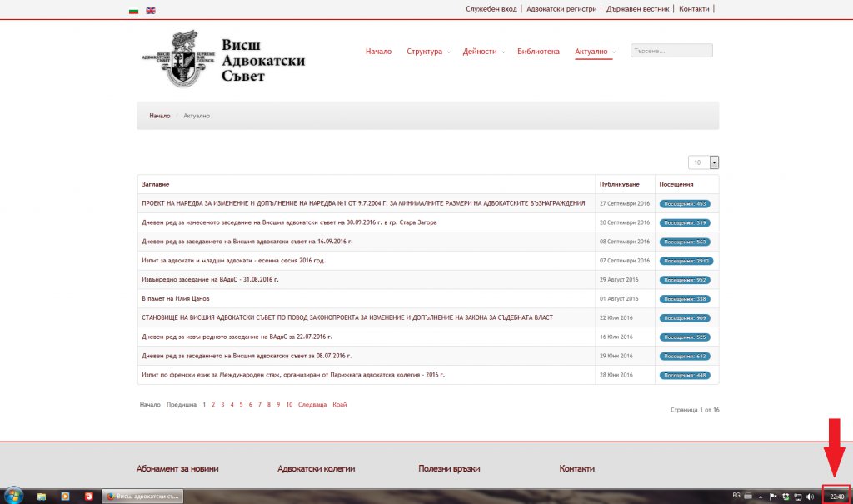Open Извънредно заседание на ВАдвС 31.08.2016
Screen dimensions: 853x504
tap(210, 280)
